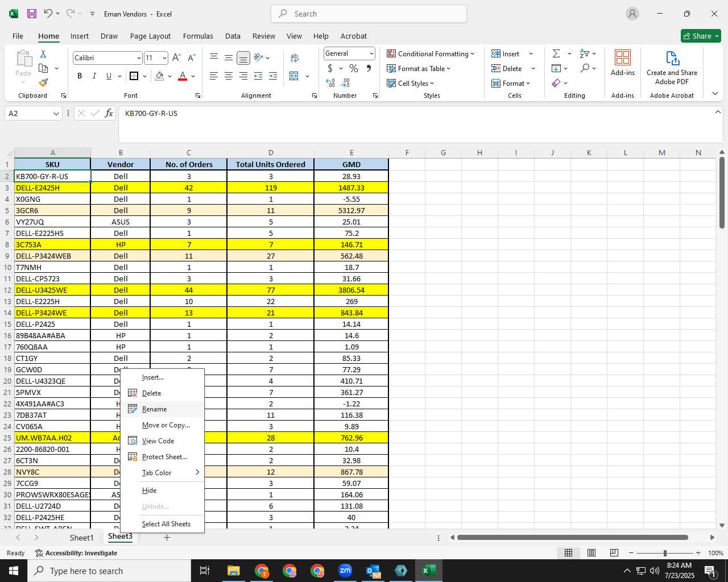Choose Delete in the sheet context menu
This screenshot has width=728, height=582.
click(163, 393)
